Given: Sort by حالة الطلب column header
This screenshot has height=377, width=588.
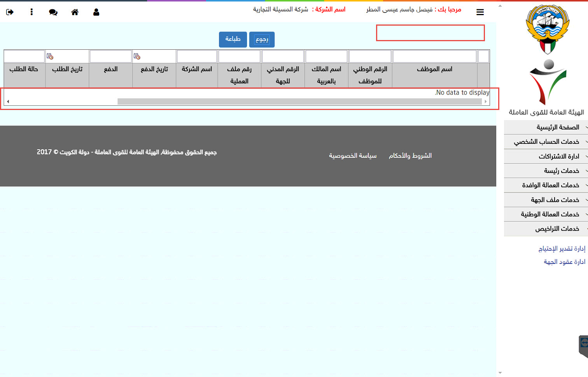Looking at the screenshot, I should point(24,75).
